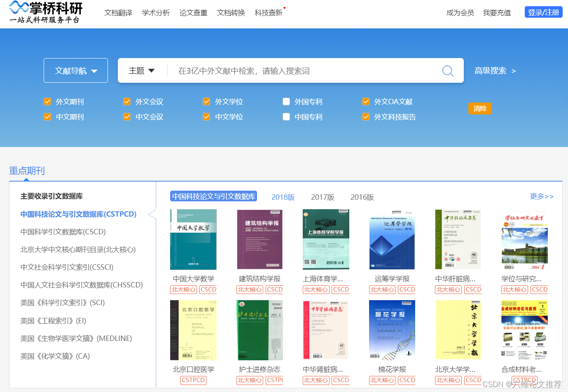Open the 北京大学学报 journal cover

[x=458, y=330]
